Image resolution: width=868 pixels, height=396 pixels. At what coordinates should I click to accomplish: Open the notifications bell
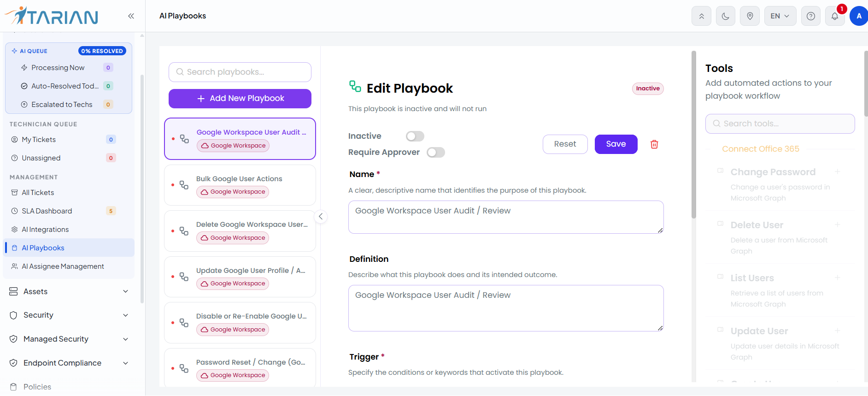point(835,16)
